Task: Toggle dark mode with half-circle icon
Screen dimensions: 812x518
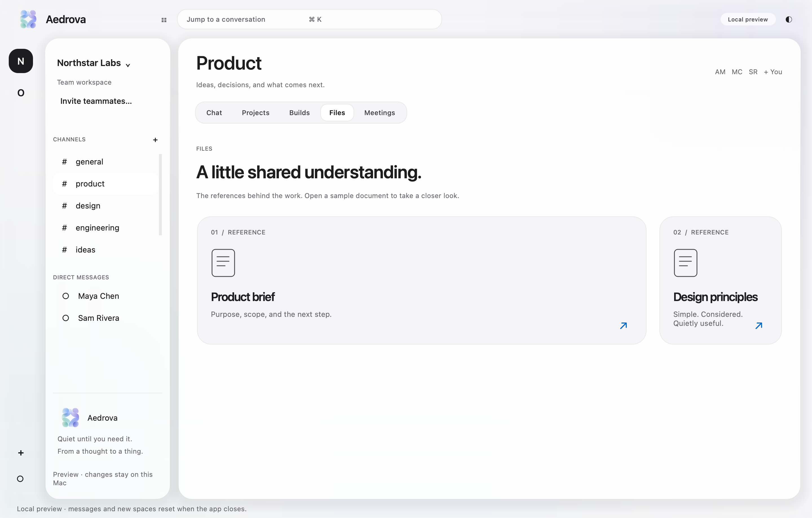Action: (x=788, y=19)
